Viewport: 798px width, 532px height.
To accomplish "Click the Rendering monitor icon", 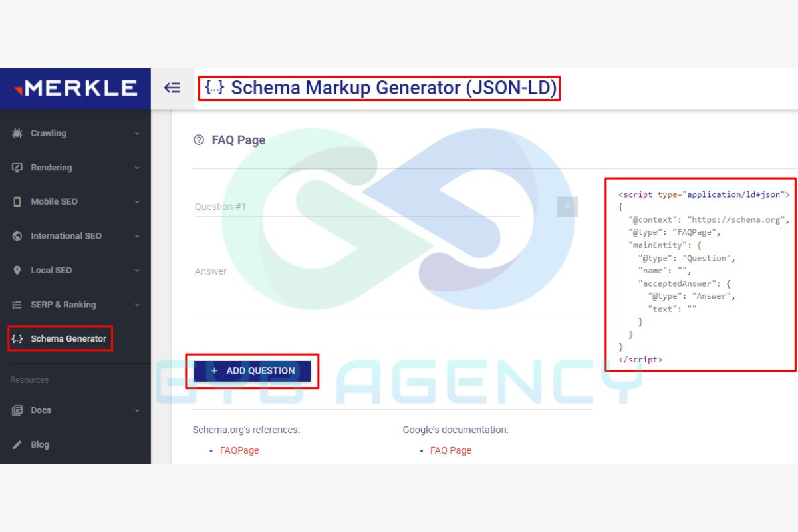I will click(x=17, y=168).
